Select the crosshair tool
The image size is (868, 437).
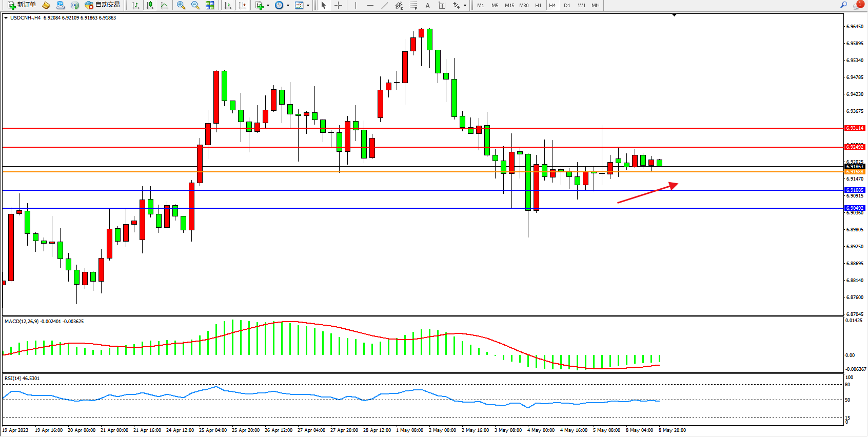pyautogui.click(x=339, y=5)
